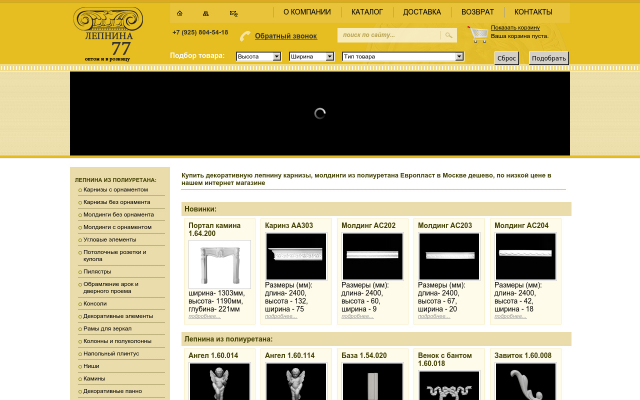Open Завиток 1.60.008 product image
Viewport: 640px width, 400px height.
tap(526, 382)
